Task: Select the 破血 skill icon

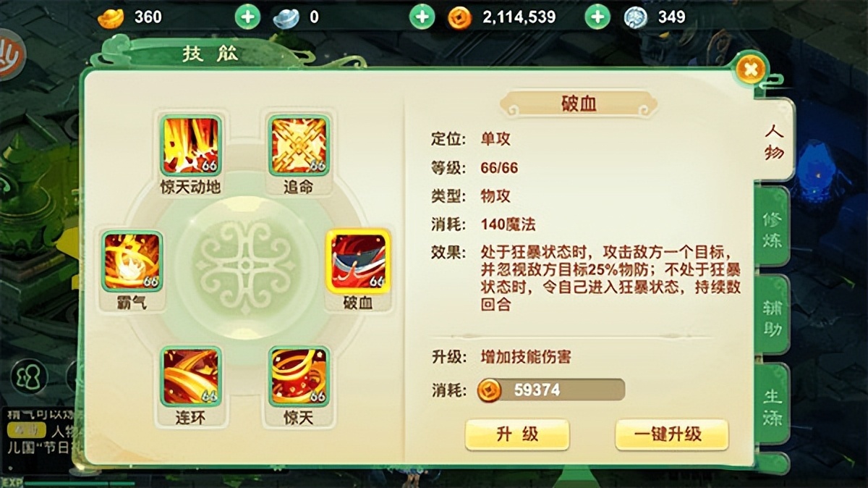Action: [x=358, y=261]
